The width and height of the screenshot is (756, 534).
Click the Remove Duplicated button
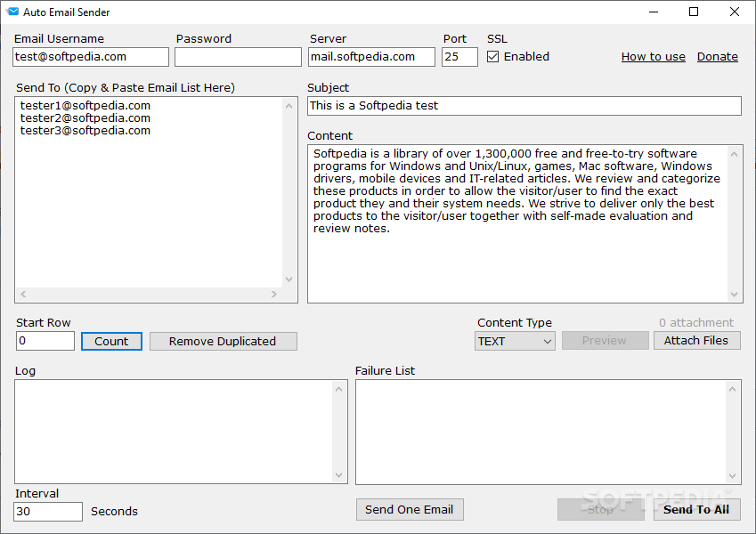tap(224, 341)
